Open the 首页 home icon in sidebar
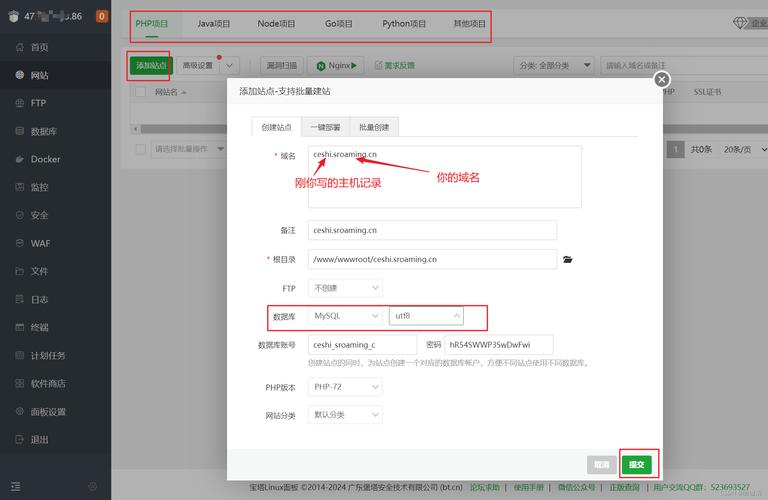Screen dimensions: 768x500 click(20, 47)
